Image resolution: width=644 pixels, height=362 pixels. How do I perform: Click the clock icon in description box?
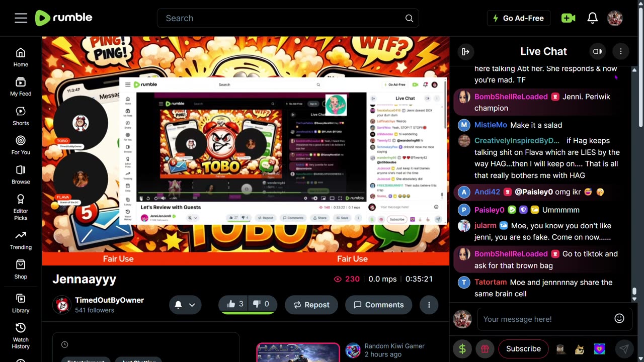click(x=64, y=344)
